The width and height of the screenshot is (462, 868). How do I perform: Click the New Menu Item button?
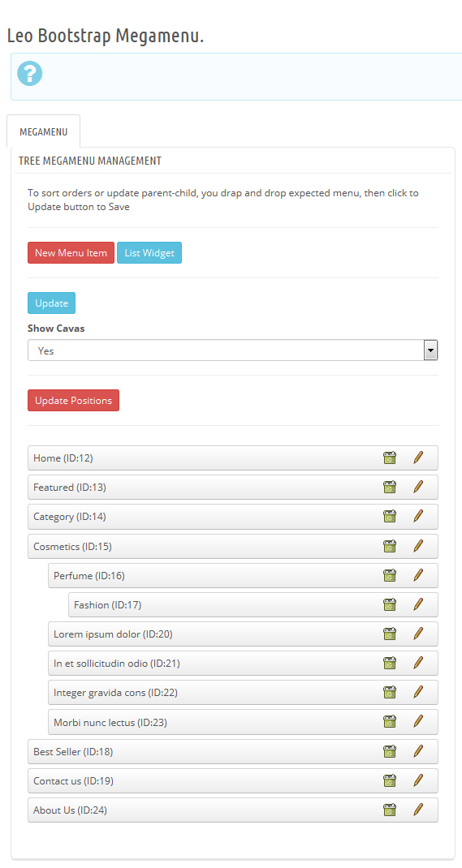[71, 253]
